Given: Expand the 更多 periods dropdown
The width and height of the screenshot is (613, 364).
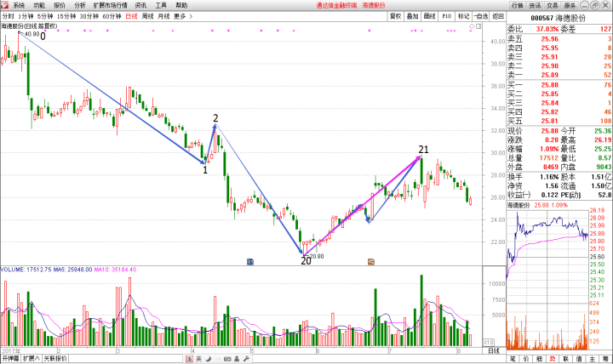Looking at the screenshot, I should point(183,16).
